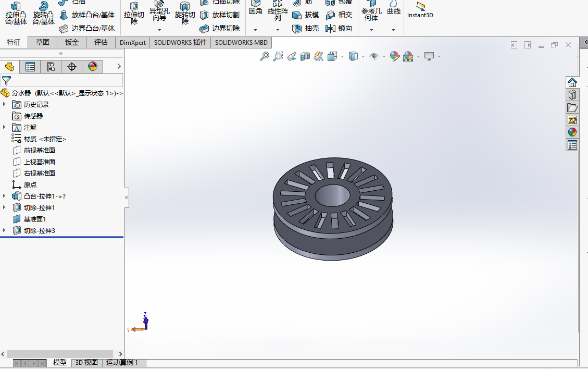The width and height of the screenshot is (588, 369).
Task: Click the Zoom to Fit magnifier icon
Action: click(x=265, y=56)
